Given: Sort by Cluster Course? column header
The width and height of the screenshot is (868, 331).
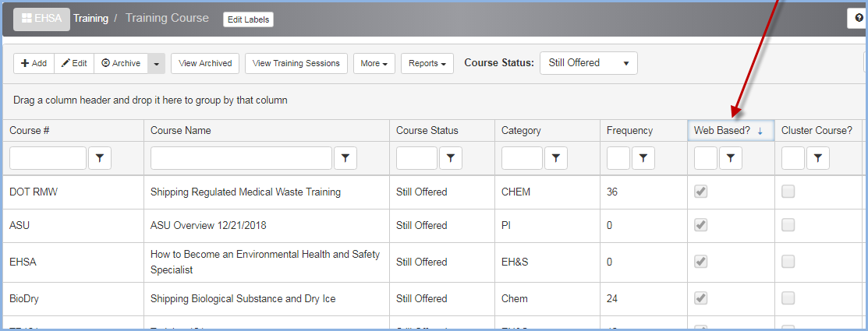Looking at the screenshot, I should click(817, 130).
